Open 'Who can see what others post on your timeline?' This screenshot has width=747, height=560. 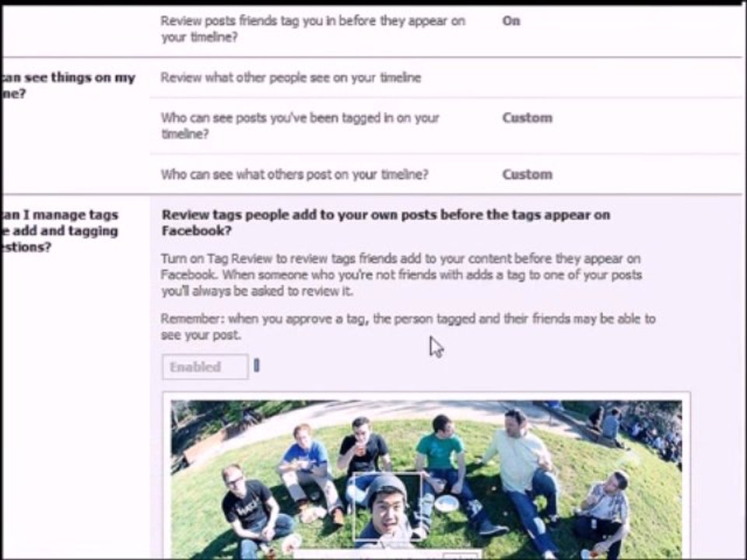tap(294, 174)
